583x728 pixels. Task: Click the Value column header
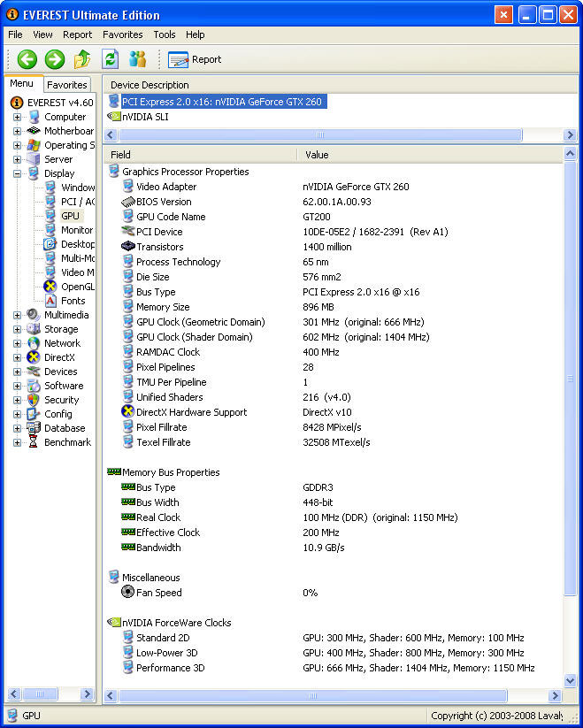[x=429, y=155]
